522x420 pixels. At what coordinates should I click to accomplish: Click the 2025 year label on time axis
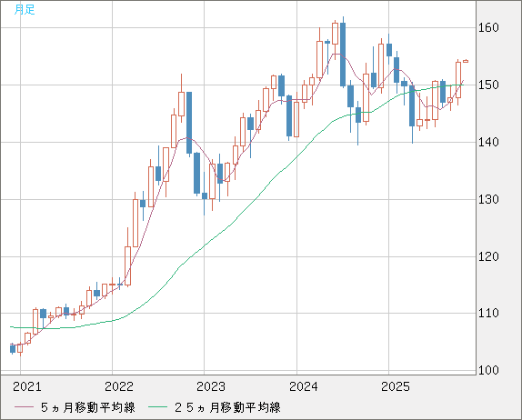396,386
